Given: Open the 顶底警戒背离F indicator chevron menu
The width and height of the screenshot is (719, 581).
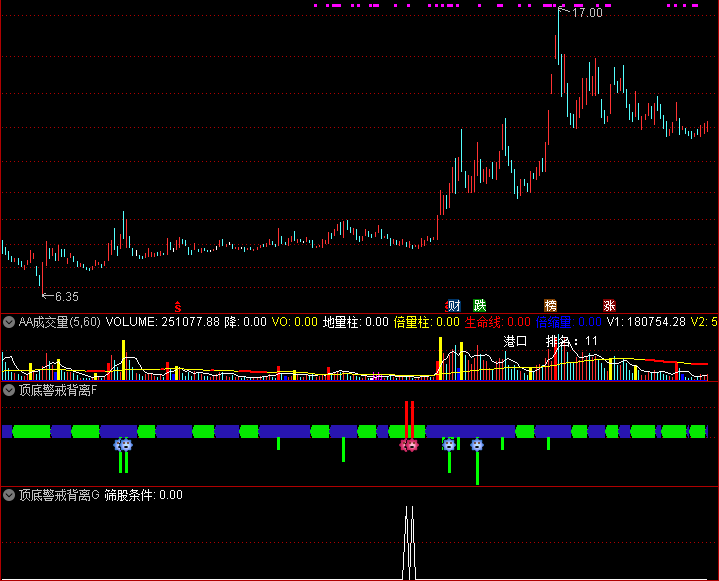Looking at the screenshot, I should click(9, 390).
